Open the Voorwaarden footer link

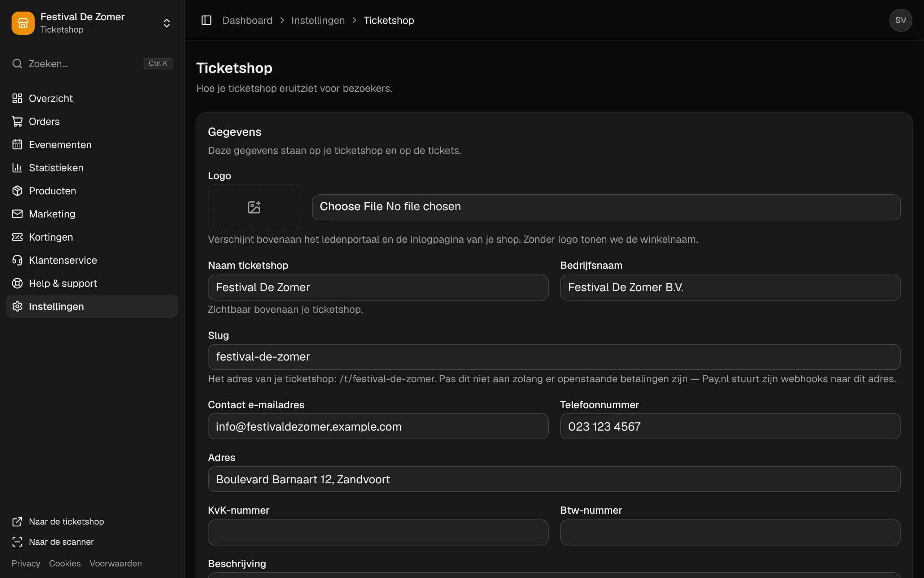point(116,563)
